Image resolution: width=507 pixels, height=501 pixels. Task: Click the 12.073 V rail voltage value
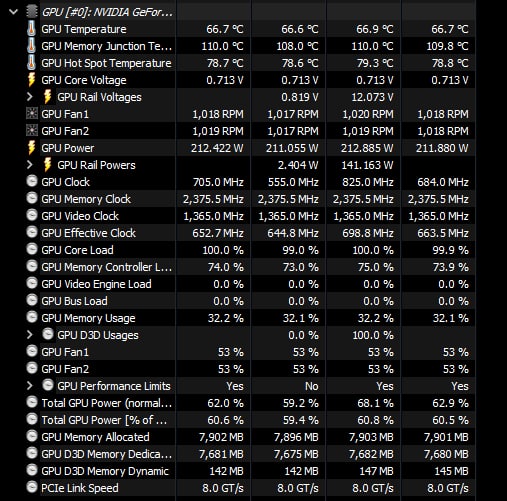tap(372, 97)
